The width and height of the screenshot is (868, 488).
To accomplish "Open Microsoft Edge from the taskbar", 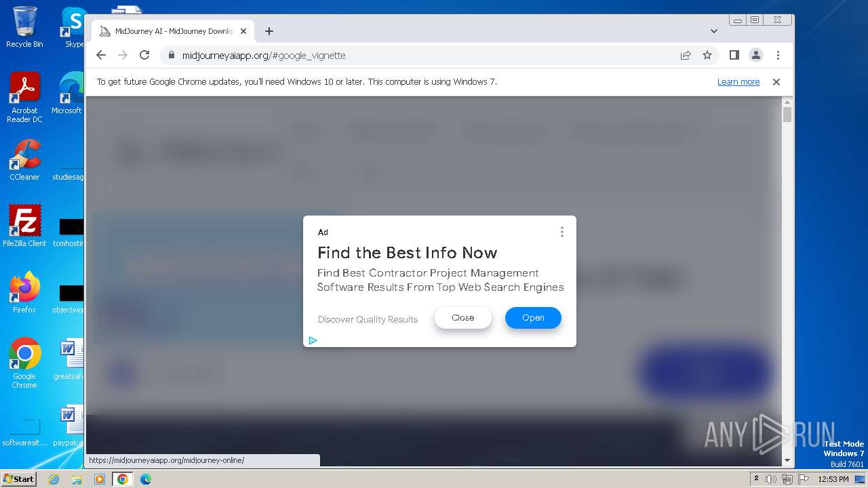I will coord(146,479).
